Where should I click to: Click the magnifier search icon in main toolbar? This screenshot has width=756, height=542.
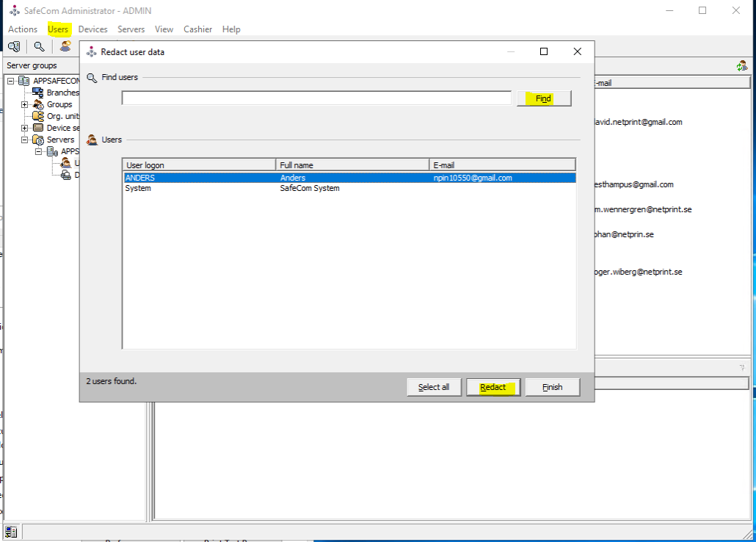(x=39, y=46)
